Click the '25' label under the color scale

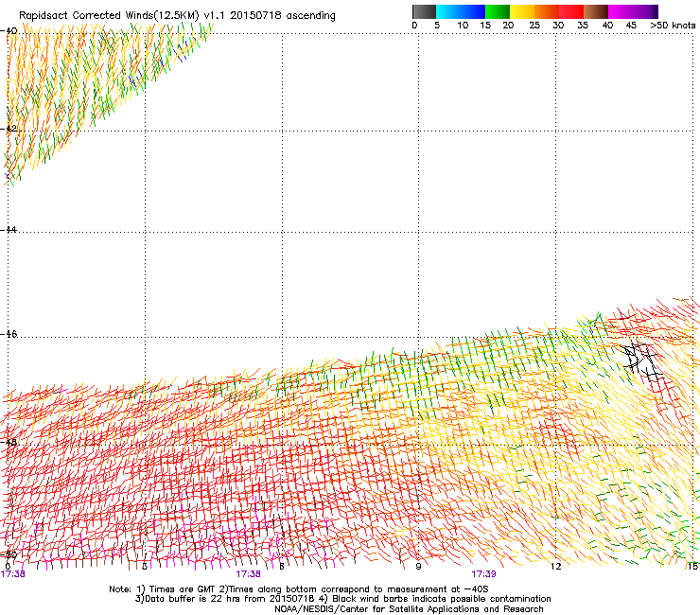pos(534,26)
